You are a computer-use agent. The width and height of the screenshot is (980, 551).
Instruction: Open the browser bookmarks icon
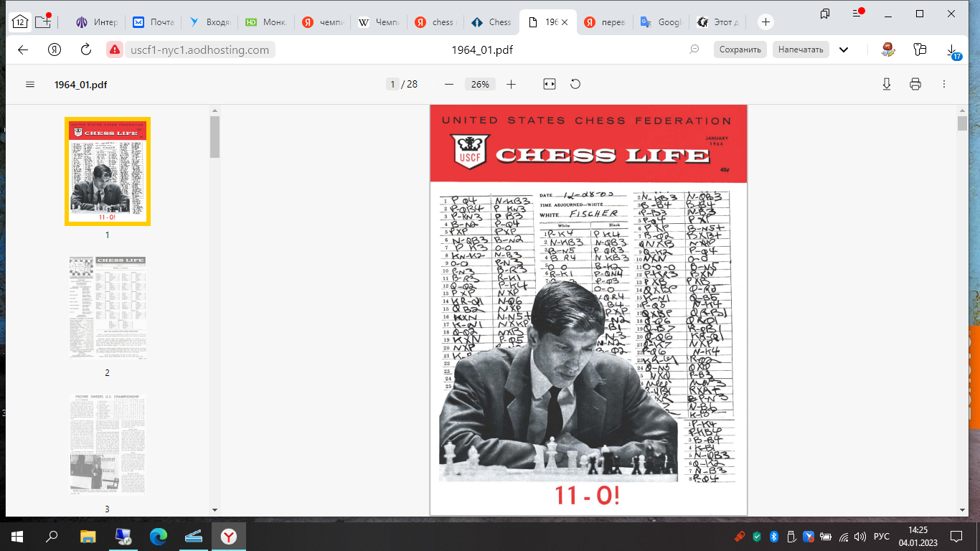825,14
